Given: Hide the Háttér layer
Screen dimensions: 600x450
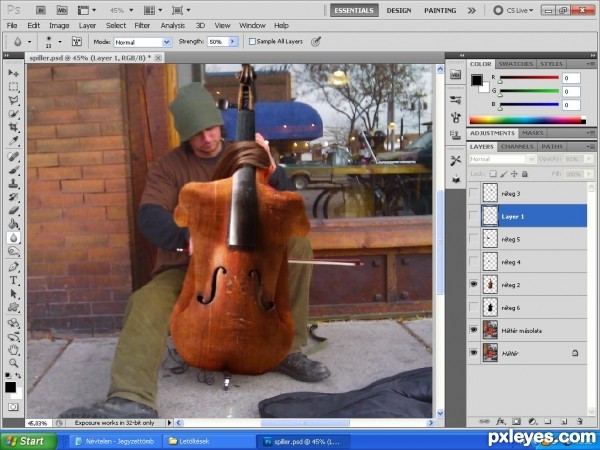Looking at the screenshot, I should 474,353.
